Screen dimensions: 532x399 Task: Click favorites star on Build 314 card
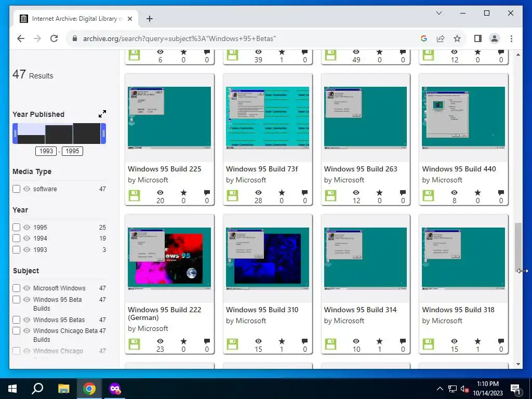pos(379,341)
